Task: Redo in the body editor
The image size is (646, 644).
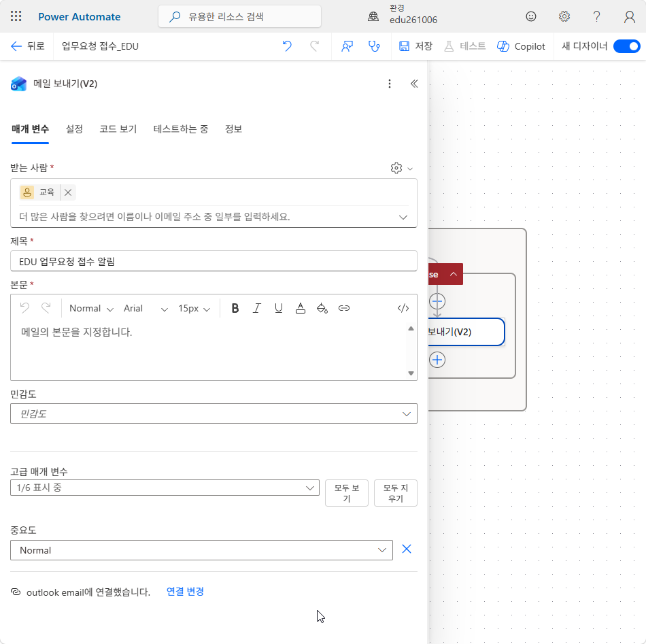Action: pyautogui.click(x=46, y=308)
